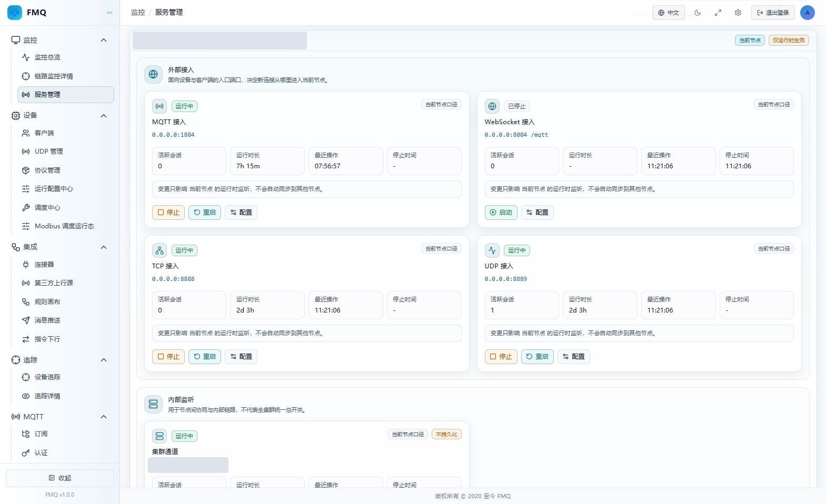Open 监控总览 page
The image size is (826, 504).
[66, 57]
